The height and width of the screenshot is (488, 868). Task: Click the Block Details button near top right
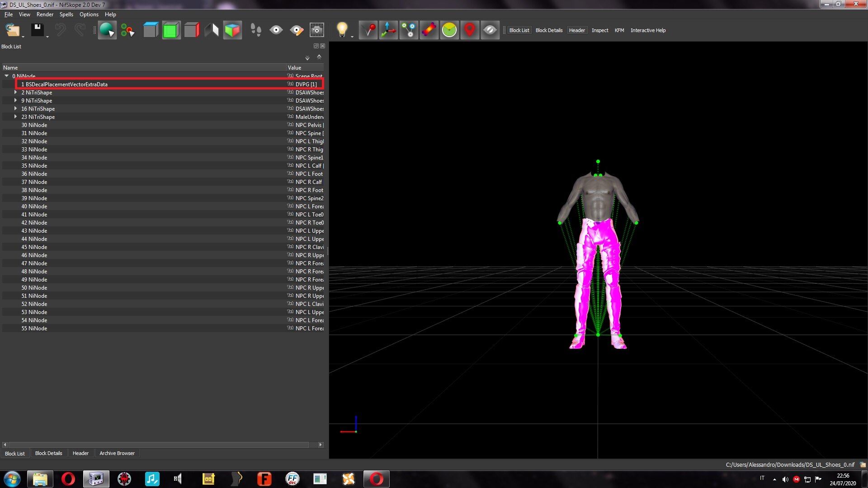pyautogui.click(x=548, y=30)
